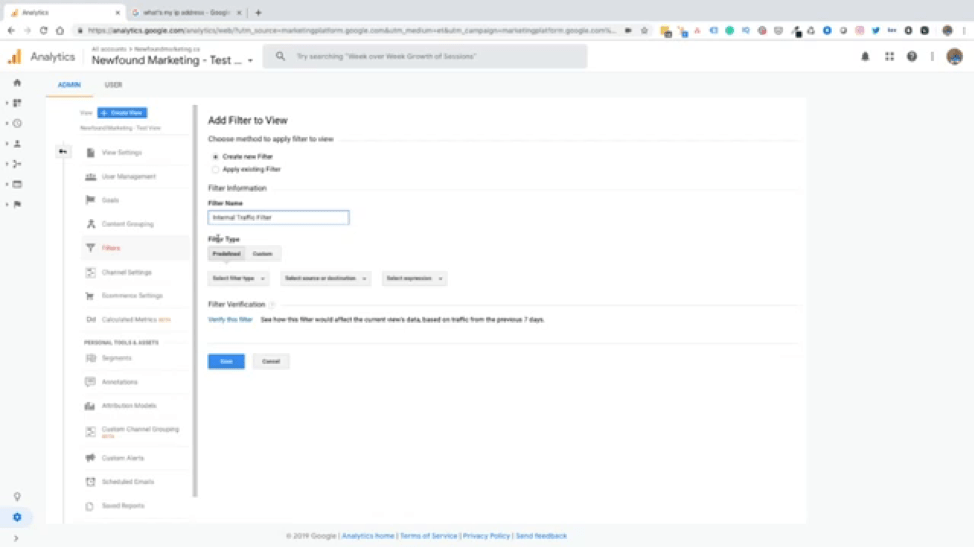Image resolution: width=974 pixels, height=547 pixels.
Task: Expand the left sidebar with chevron
Action: tap(16, 538)
